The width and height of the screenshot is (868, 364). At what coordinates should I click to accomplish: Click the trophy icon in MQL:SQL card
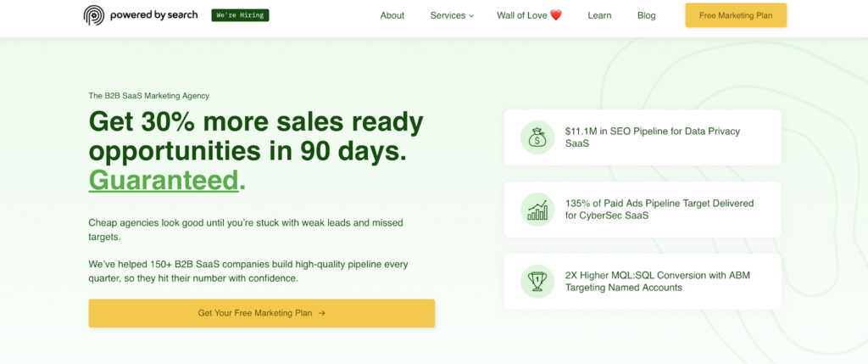coord(537,282)
